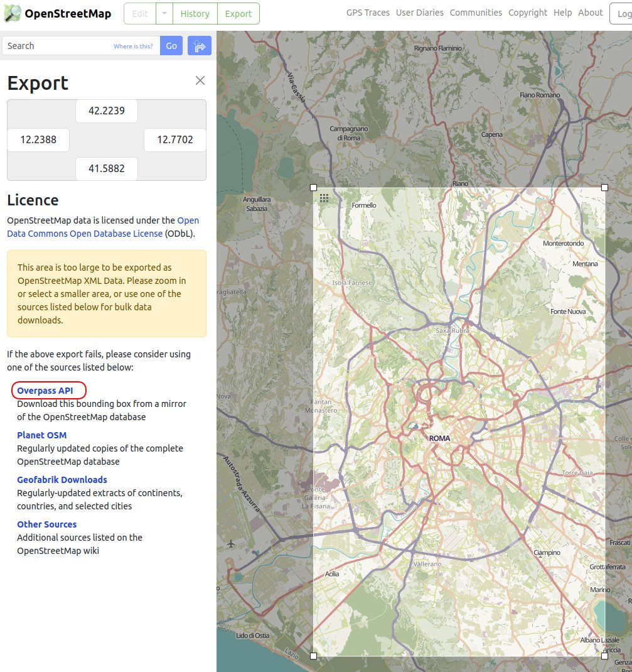Click the Autostrada Azzurra road label

[x=242, y=484]
